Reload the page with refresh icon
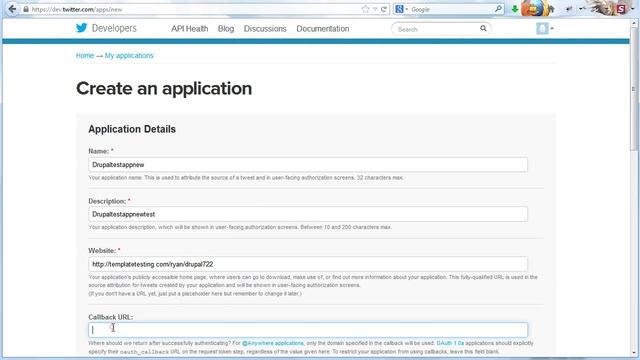640x360 pixels. (x=384, y=9)
